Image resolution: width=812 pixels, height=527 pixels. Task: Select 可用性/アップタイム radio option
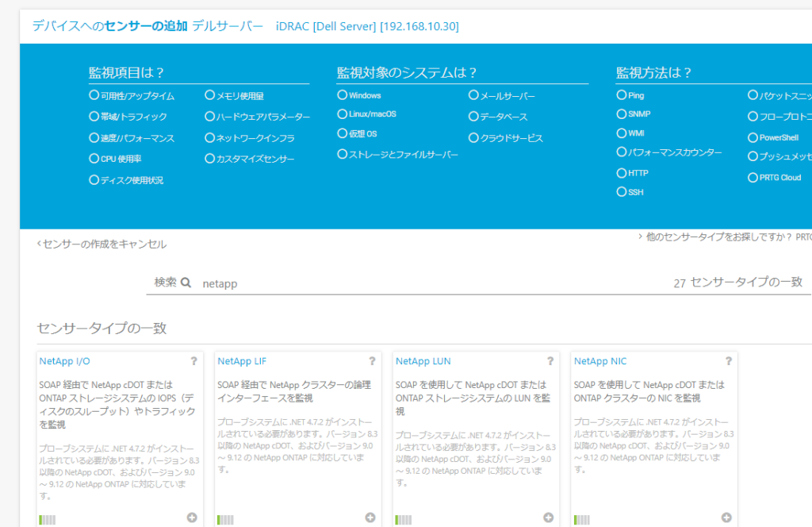pyautogui.click(x=94, y=95)
